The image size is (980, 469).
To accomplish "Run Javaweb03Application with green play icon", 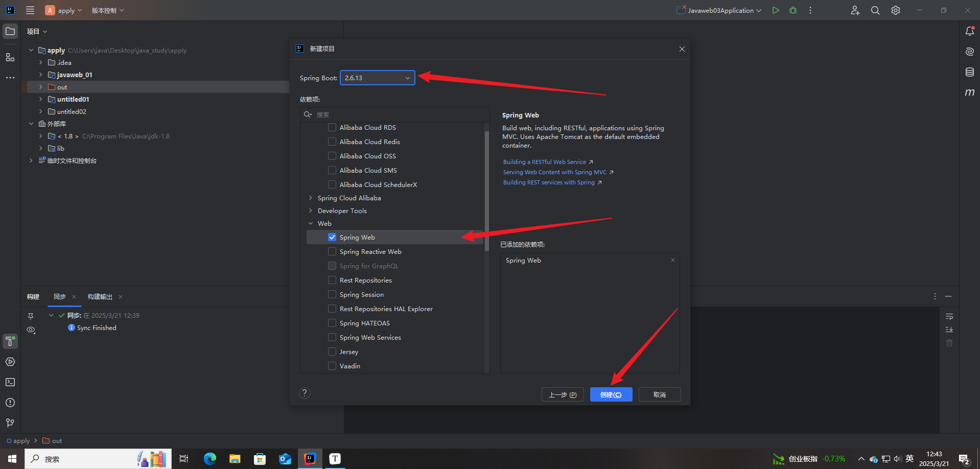I will 776,10.
